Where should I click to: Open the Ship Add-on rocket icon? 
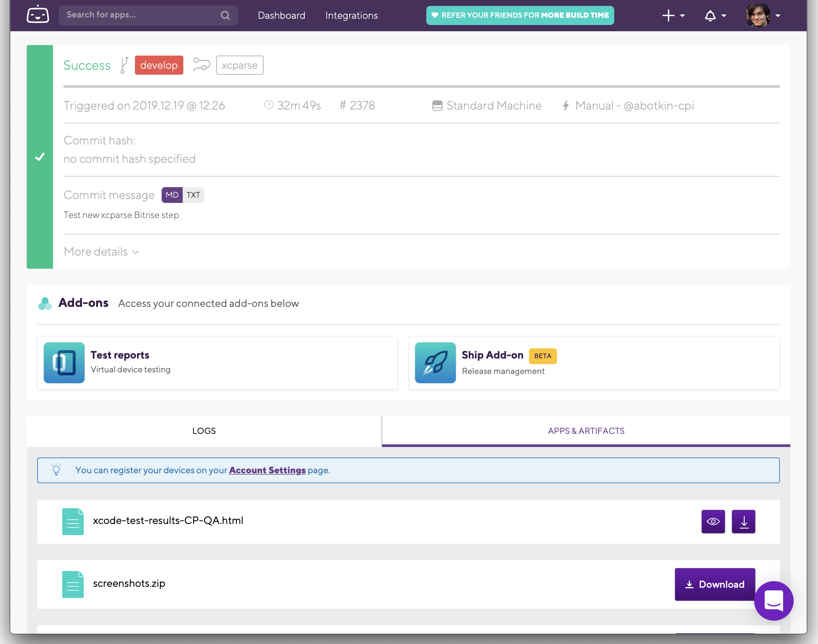(x=435, y=362)
